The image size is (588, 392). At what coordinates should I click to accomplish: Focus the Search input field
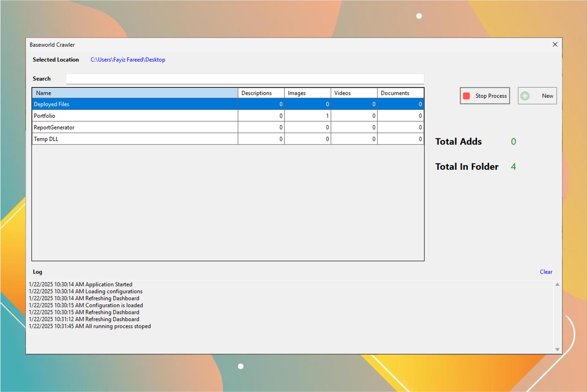pyautogui.click(x=245, y=79)
